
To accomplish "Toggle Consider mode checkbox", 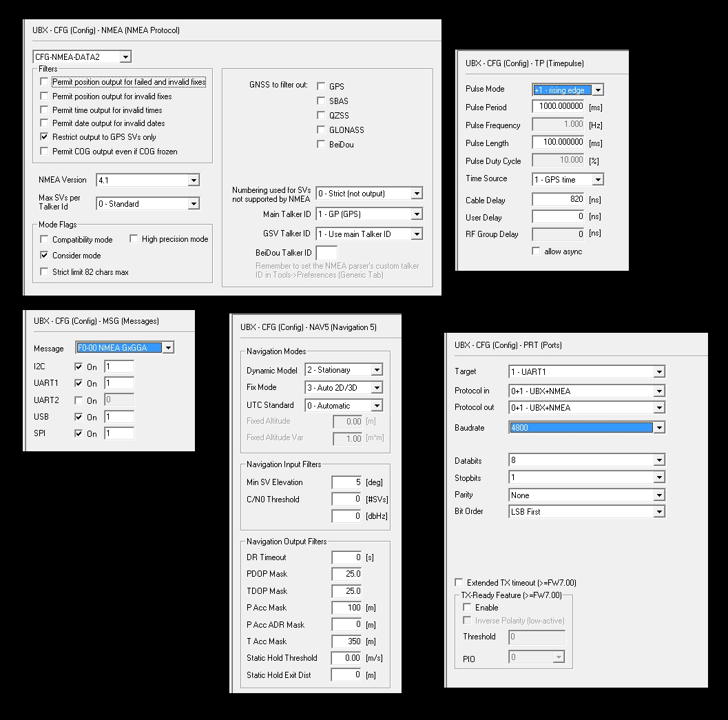I will (x=45, y=256).
